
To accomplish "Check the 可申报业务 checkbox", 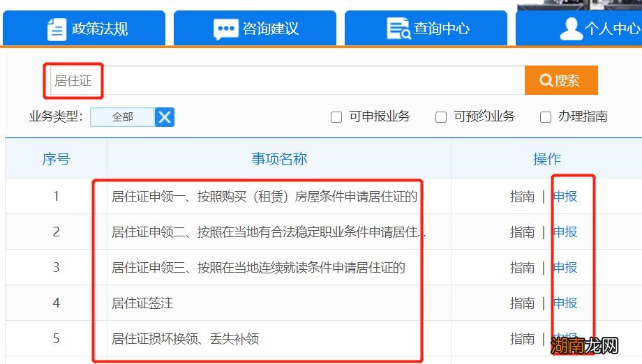I will tap(336, 117).
